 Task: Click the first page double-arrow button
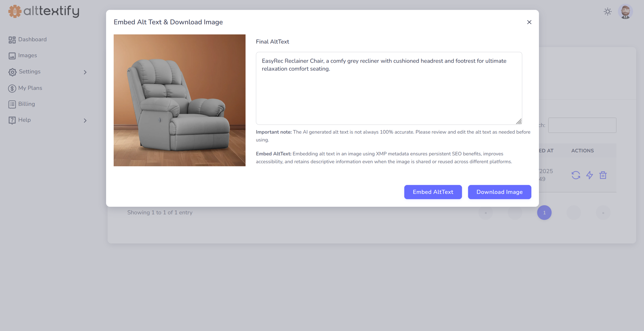(486, 213)
